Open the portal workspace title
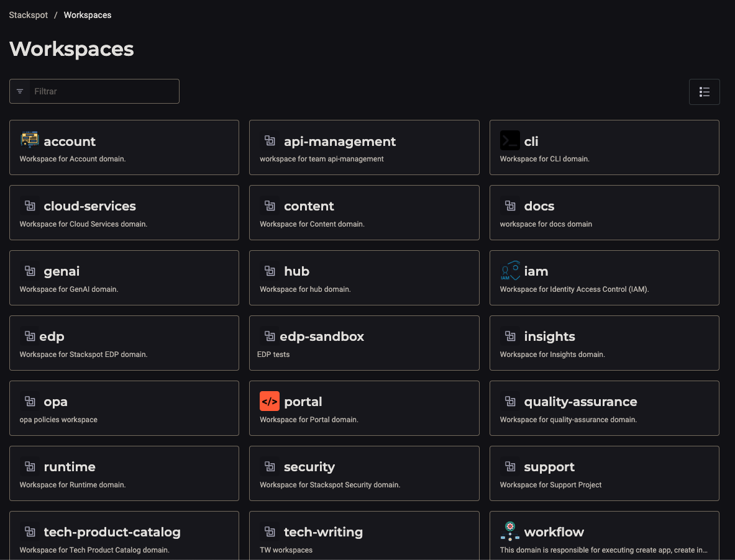The image size is (735, 560). 303,402
